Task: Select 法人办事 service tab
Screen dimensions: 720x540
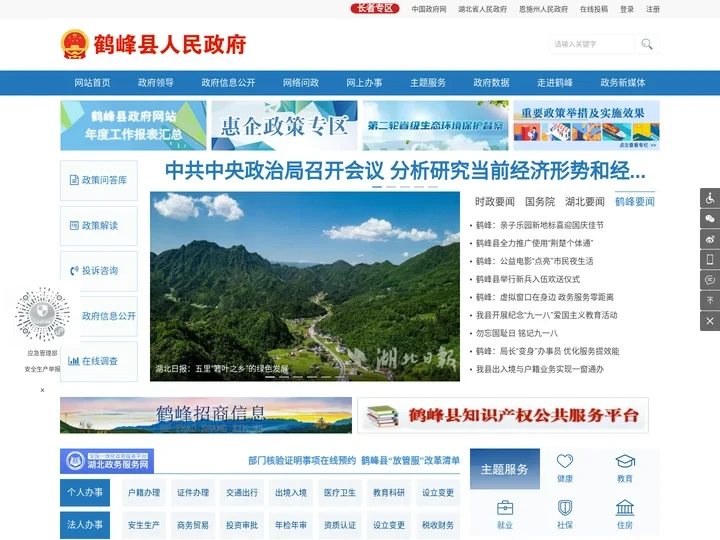Action: (85, 525)
